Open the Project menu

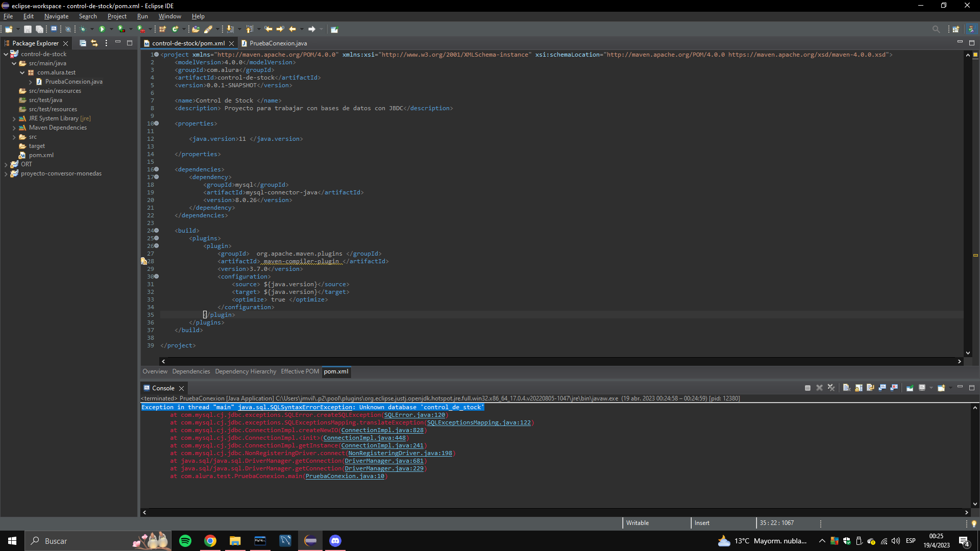click(117, 16)
